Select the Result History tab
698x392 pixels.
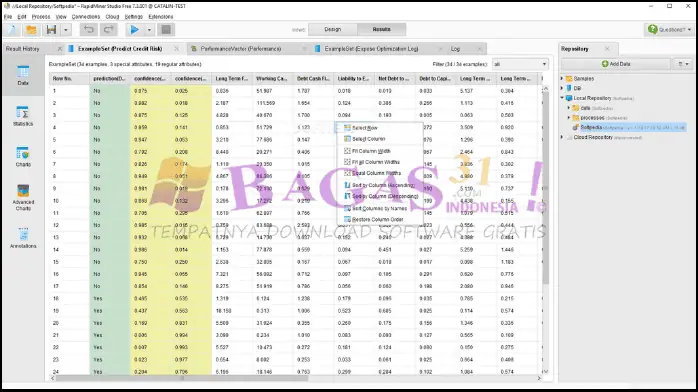[x=23, y=48]
